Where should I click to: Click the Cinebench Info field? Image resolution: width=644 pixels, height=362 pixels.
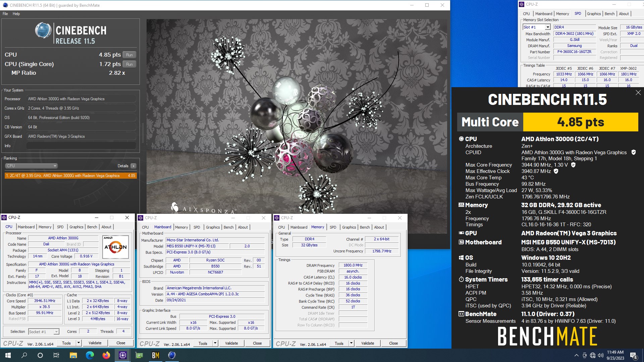81,146
